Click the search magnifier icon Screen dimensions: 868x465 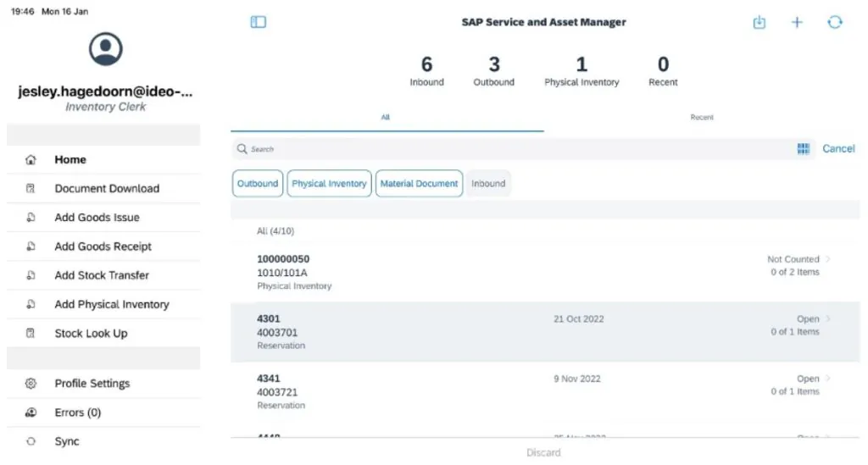[x=242, y=149]
